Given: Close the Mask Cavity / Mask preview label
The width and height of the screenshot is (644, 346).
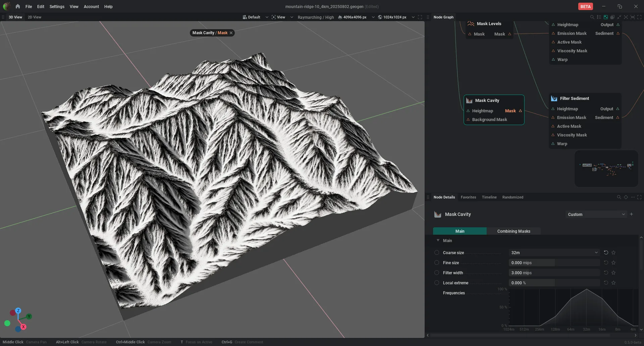Looking at the screenshot, I should click(x=231, y=33).
